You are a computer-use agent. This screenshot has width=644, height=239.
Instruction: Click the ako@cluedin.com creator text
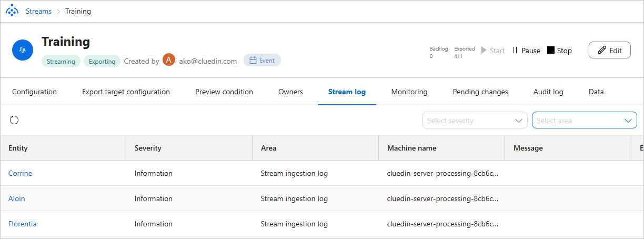[x=208, y=61]
